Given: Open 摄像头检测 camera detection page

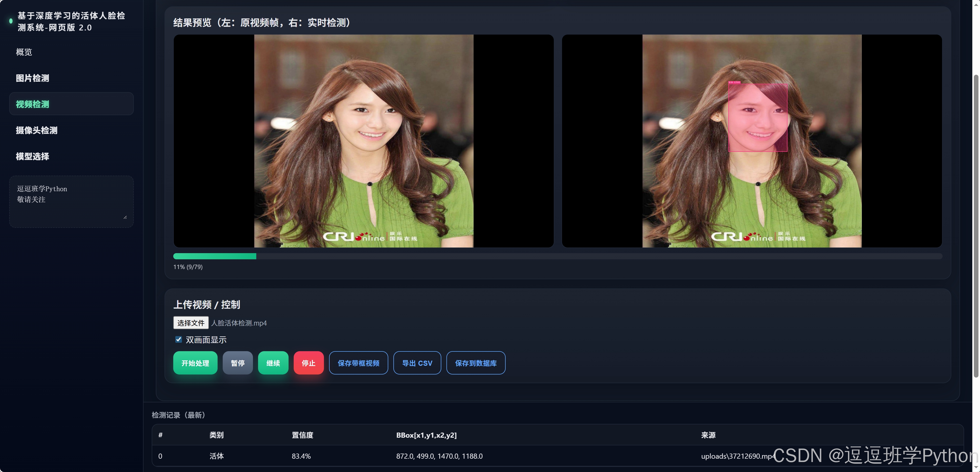Looking at the screenshot, I should pos(37,130).
